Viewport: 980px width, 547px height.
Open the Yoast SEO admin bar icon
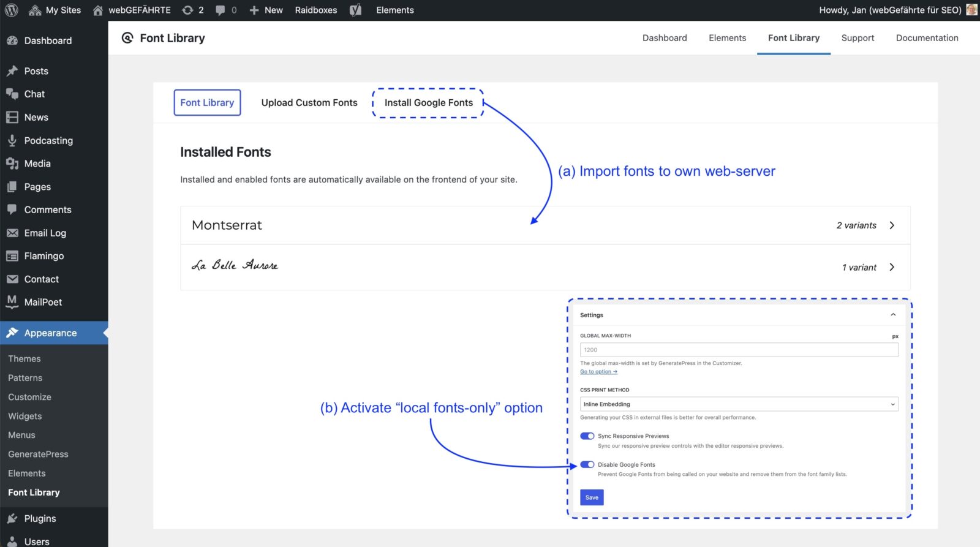pyautogui.click(x=355, y=10)
